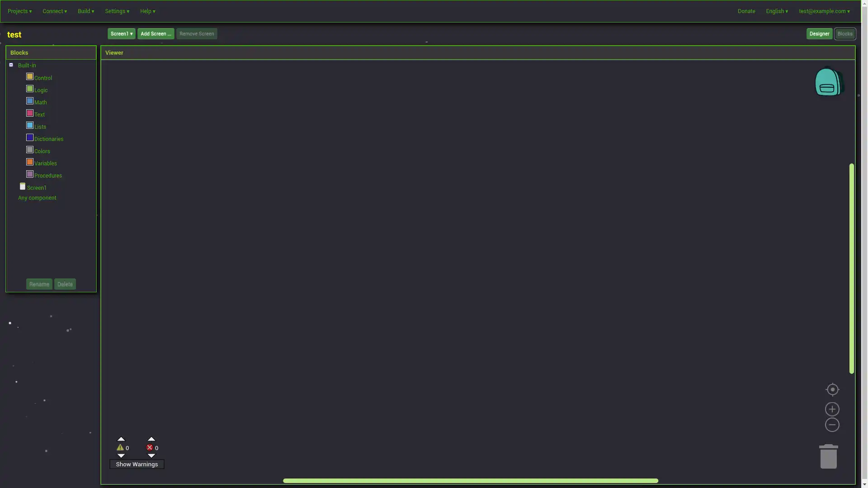Switch to Blocks view
This screenshot has height=488, width=868.
coord(845,33)
